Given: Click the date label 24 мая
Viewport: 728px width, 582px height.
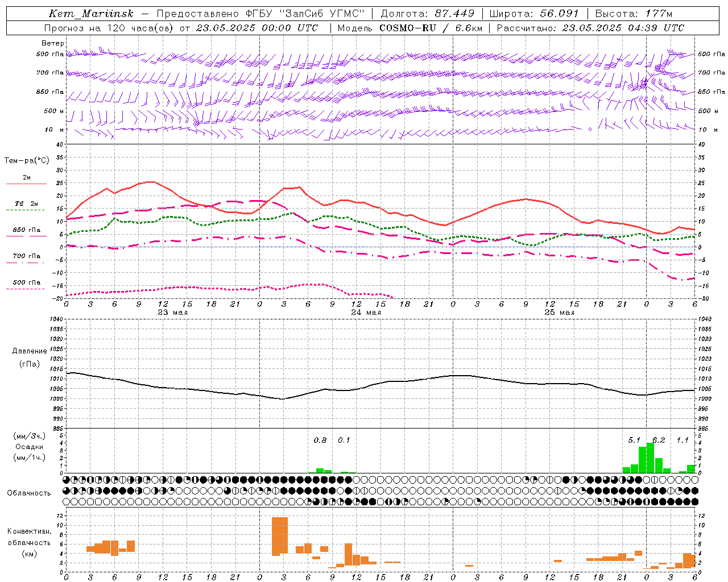Looking at the screenshot, I should click(x=366, y=313).
